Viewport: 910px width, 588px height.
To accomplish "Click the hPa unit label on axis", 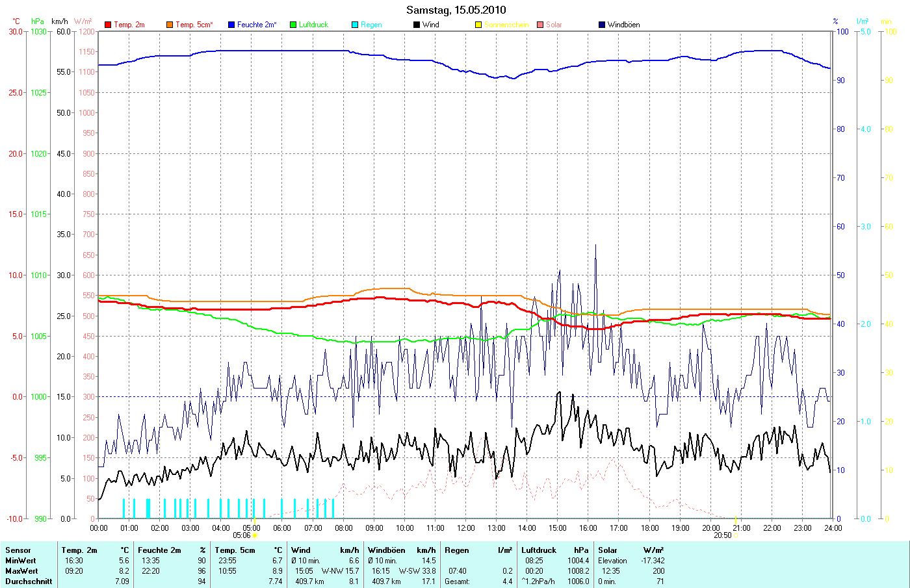I will [x=38, y=21].
